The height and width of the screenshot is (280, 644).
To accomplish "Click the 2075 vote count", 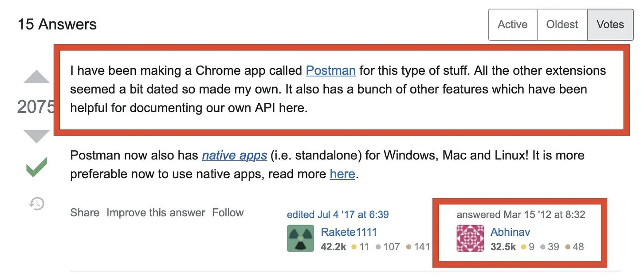I will coord(35,107).
